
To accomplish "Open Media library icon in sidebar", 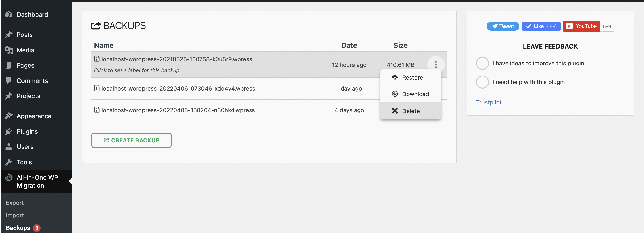I will click(9, 50).
